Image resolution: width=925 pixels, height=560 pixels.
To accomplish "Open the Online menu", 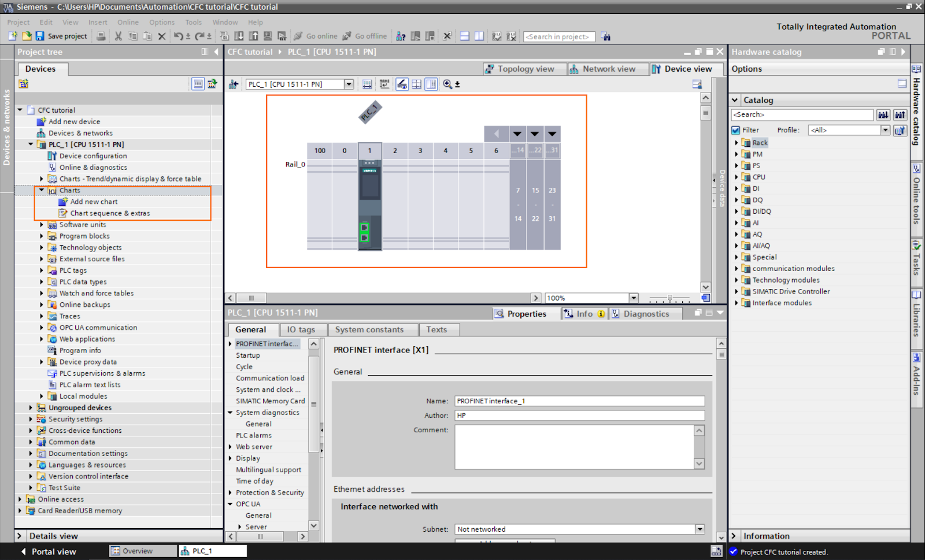I will pyautogui.click(x=128, y=22).
